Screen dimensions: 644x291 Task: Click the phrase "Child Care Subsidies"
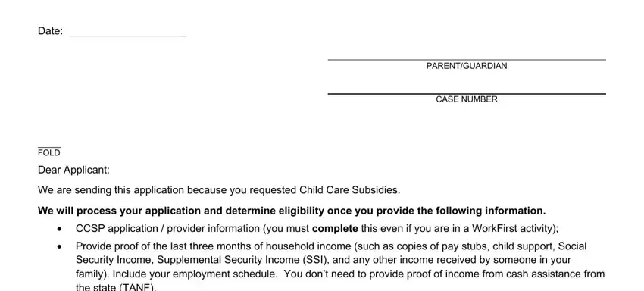click(x=349, y=190)
